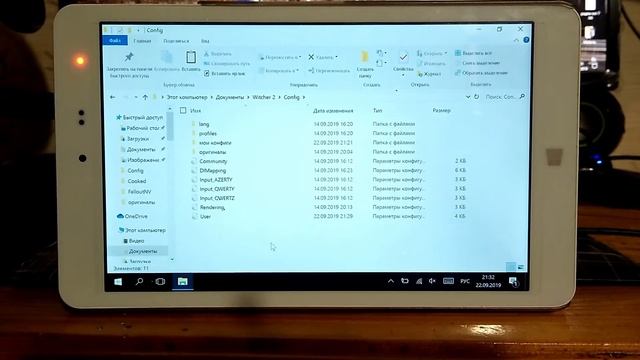Screen dimensions: 640x360
Task: Select the Input_AZERTY file
Action: point(216,180)
